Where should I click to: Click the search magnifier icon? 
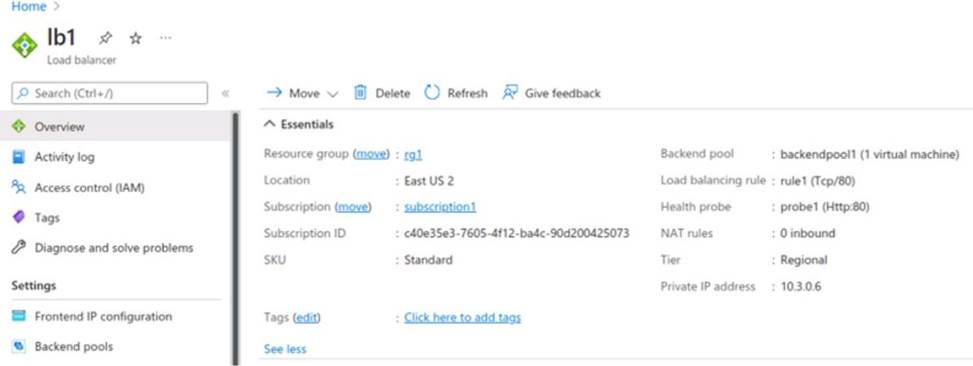(x=23, y=94)
